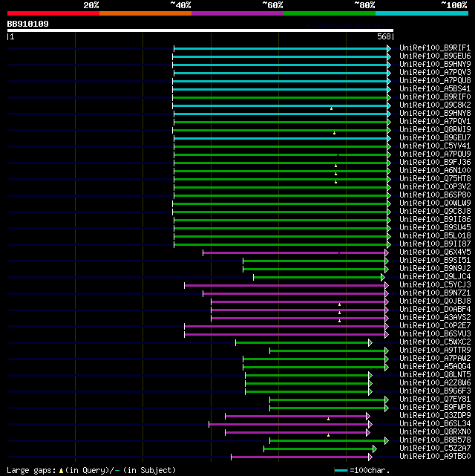The height and width of the screenshot is (476, 475).
Task: Click UniRef100_B6SL34 label
Action: point(435,423)
